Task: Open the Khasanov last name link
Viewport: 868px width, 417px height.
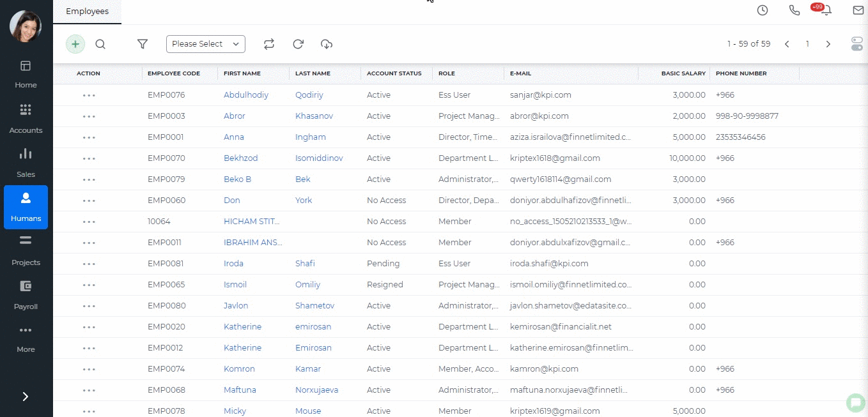Action: (x=314, y=116)
